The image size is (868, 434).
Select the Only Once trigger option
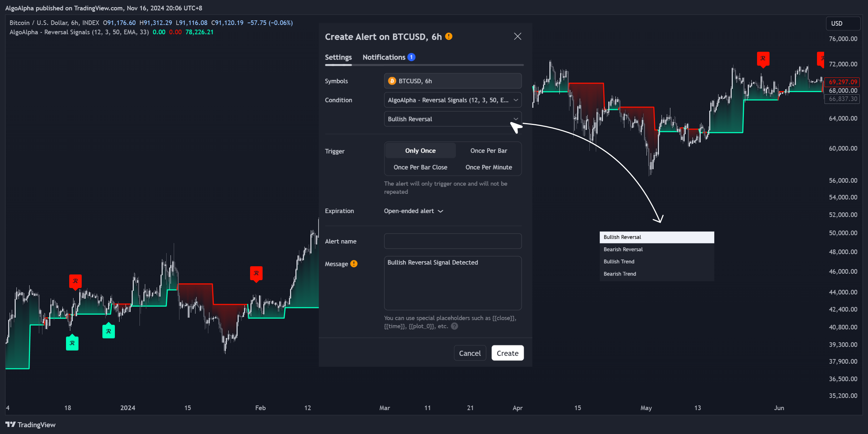[420, 151]
